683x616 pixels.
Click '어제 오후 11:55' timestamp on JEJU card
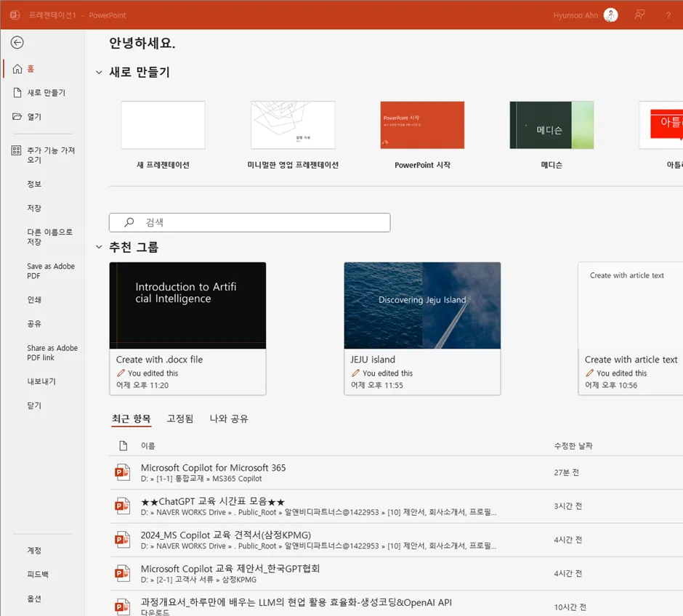click(x=377, y=385)
